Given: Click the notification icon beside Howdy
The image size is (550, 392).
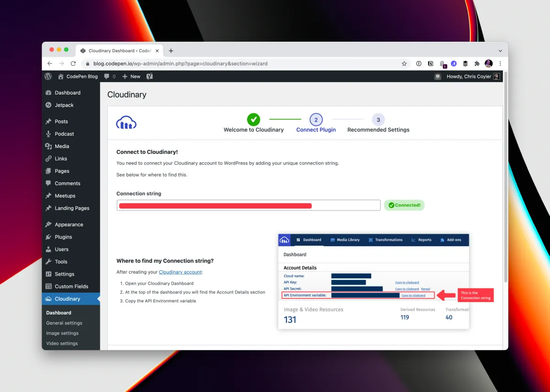Looking at the screenshot, I should (x=438, y=77).
